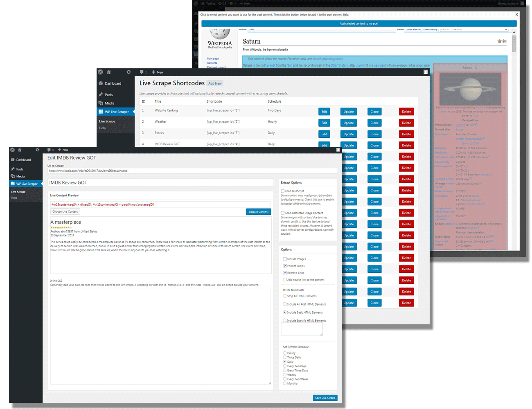The image size is (532, 409).
Task: Click Add selected content to my post
Action: click(x=359, y=24)
